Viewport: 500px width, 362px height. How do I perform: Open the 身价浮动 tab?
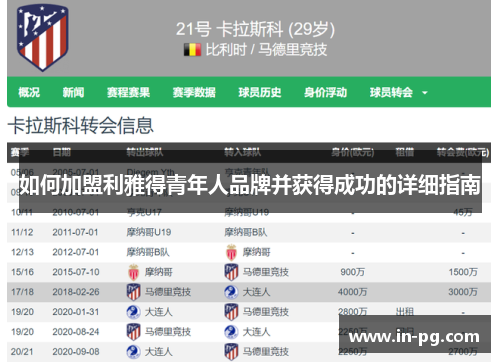(x=325, y=92)
